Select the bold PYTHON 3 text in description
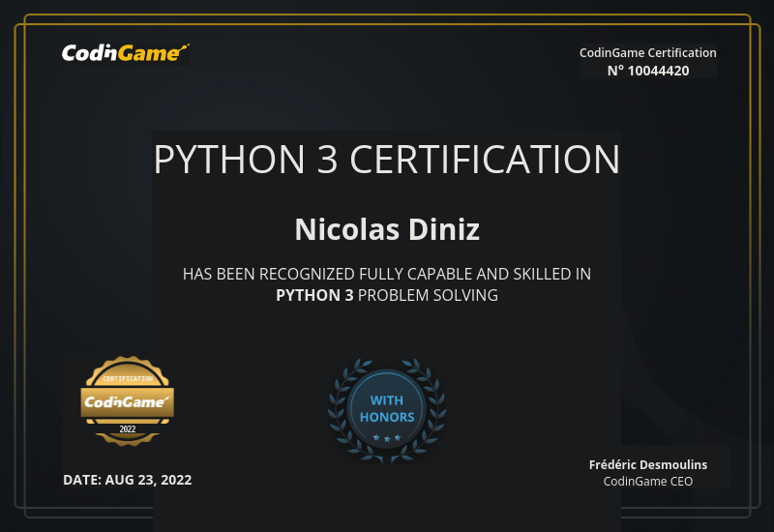This screenshot has height=532, width=774. pyautogui.click(x=314, y=296)
